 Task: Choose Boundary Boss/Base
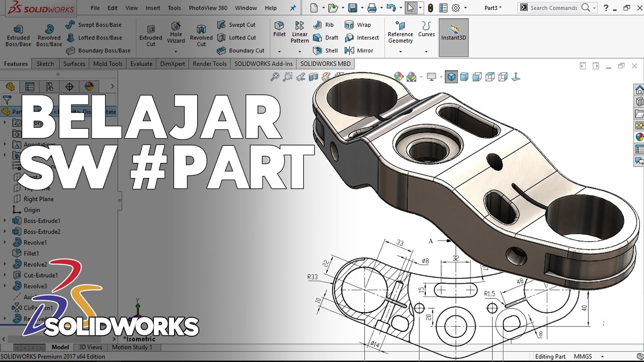pyautogui.click(x=98, y=50)
